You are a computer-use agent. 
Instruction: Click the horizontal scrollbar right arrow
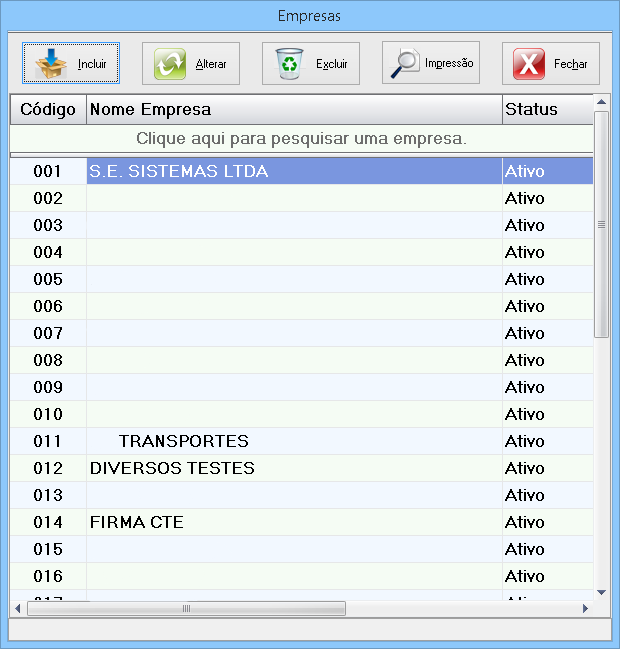[x=585, y=608]
